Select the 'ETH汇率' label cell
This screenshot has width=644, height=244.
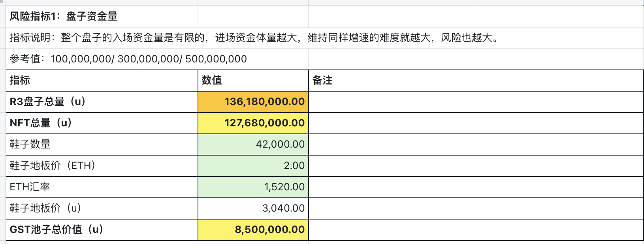102,187
